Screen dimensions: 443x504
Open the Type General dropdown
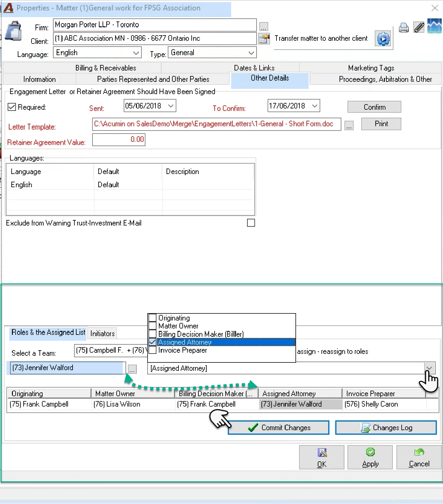click(251, 53)
